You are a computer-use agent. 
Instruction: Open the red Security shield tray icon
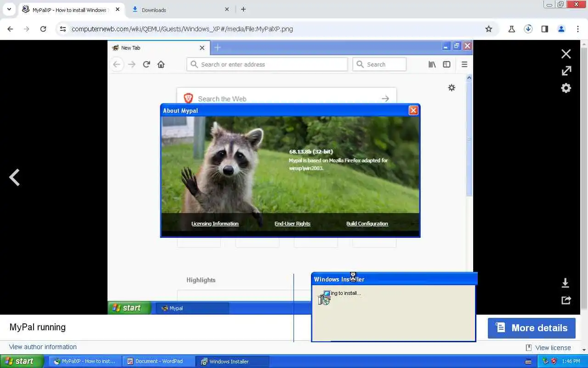(x=554, y=361)
